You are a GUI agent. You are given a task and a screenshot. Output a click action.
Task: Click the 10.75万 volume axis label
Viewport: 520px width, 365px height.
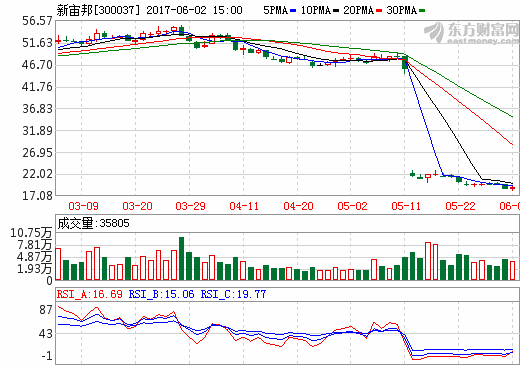31,233
